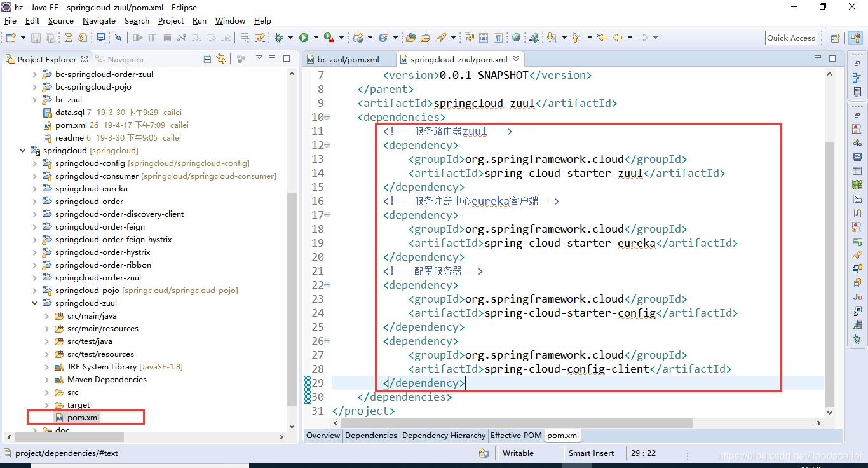Click the Resume debug icon

[x=138, y=38]
